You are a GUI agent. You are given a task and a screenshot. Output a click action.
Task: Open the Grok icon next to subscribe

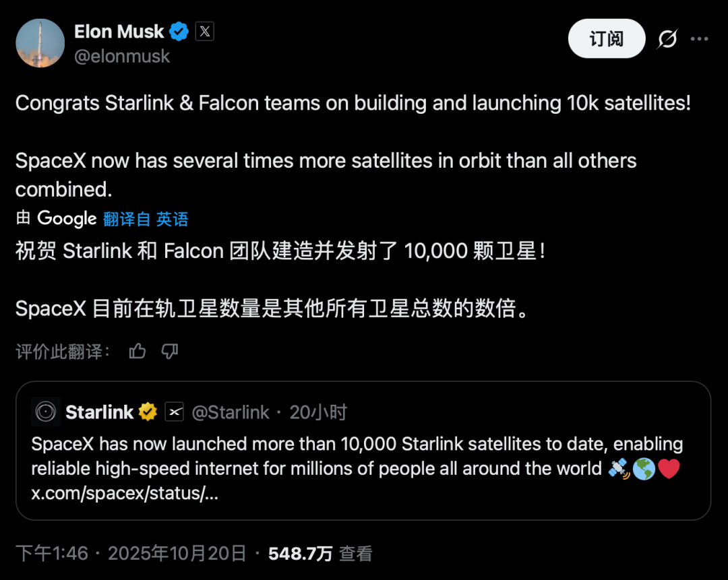(667, 39)
